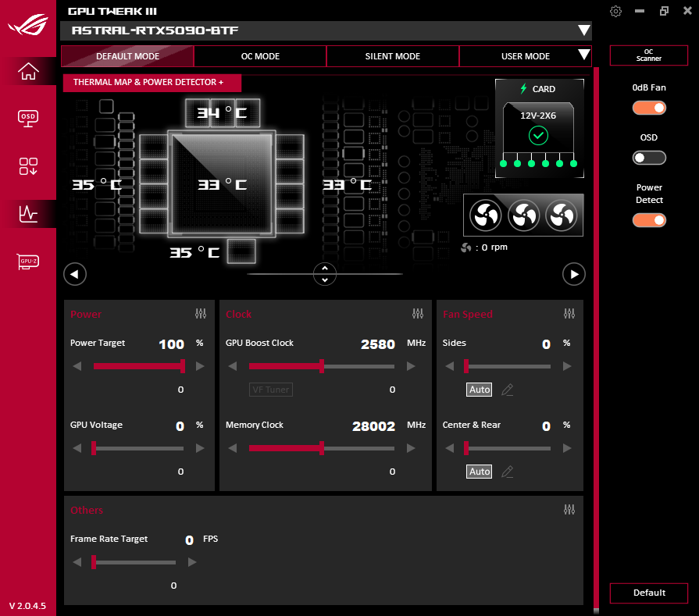This screenshot has height=616, width=699.
Task: Increase GPU Boost Clock with right arrow
Action: click(411, 366)
